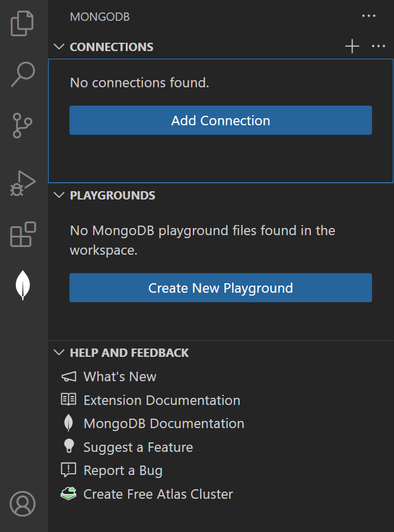Collapse the HELP AND FEEDBACK section
The image size is (394, 532).
click(x=58, y=352)
